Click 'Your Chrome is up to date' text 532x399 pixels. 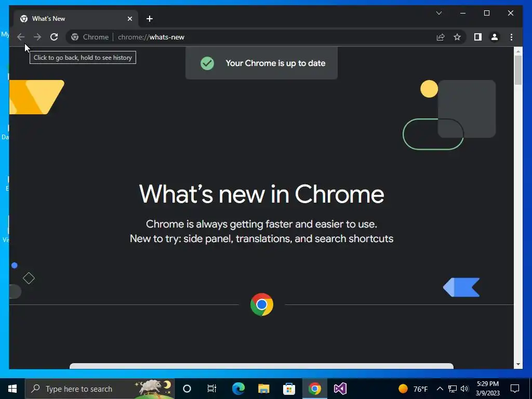(275, 63)
